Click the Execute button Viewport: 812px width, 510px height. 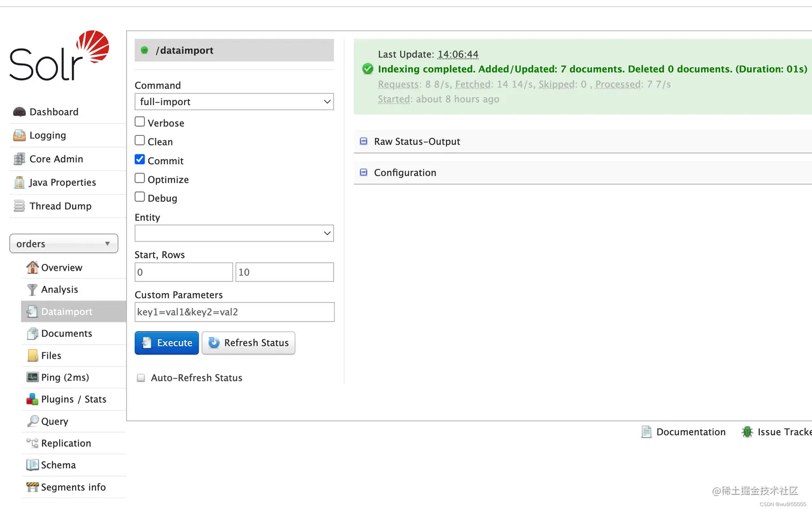167,343
